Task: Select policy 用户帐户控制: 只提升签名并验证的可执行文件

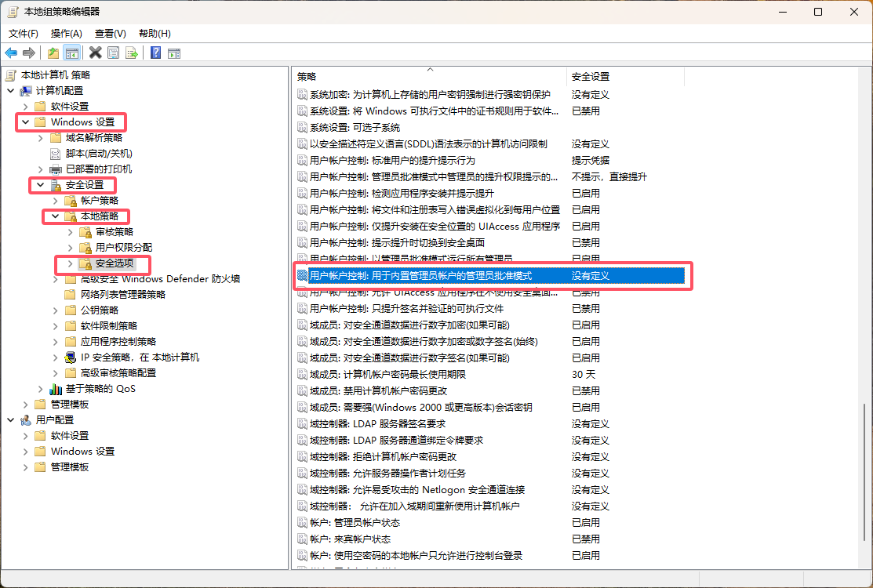Action: pos(406,308)
